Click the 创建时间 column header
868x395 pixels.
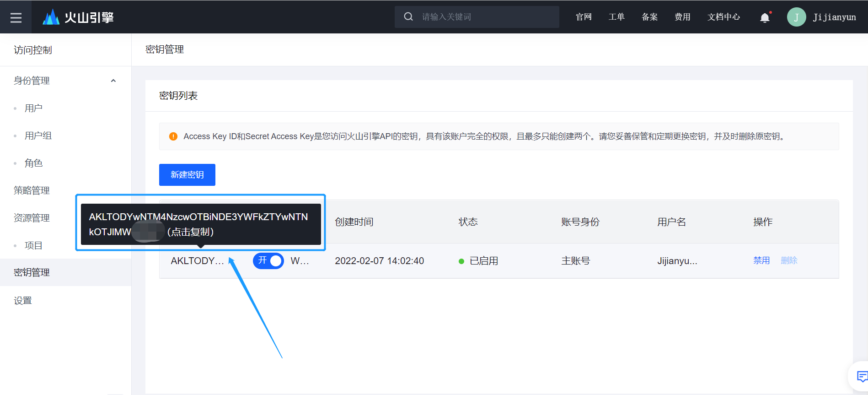coord(354,222)
